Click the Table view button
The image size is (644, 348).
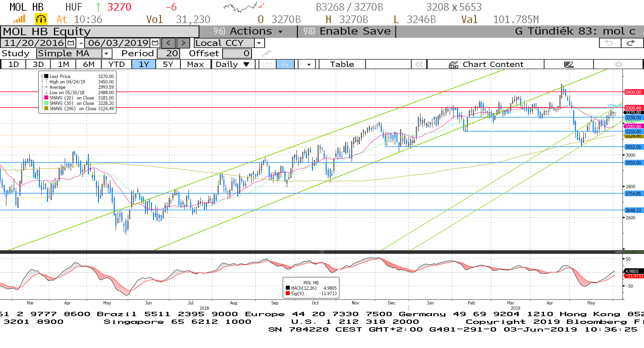pos(342,64)
